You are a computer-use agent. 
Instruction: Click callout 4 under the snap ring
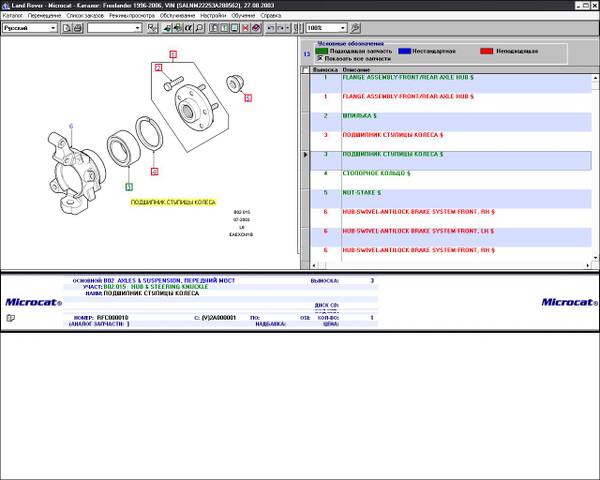154,171
